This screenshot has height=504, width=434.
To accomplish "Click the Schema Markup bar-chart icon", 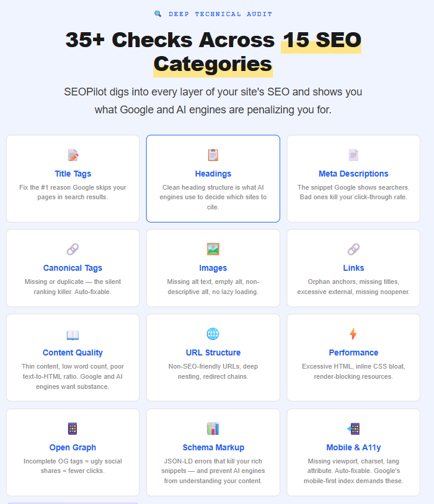I will pos(213,428).
